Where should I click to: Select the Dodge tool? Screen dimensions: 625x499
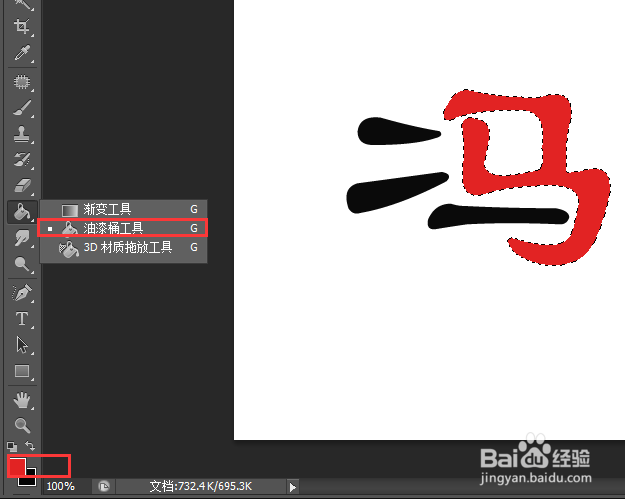click(x=22, y=264)
